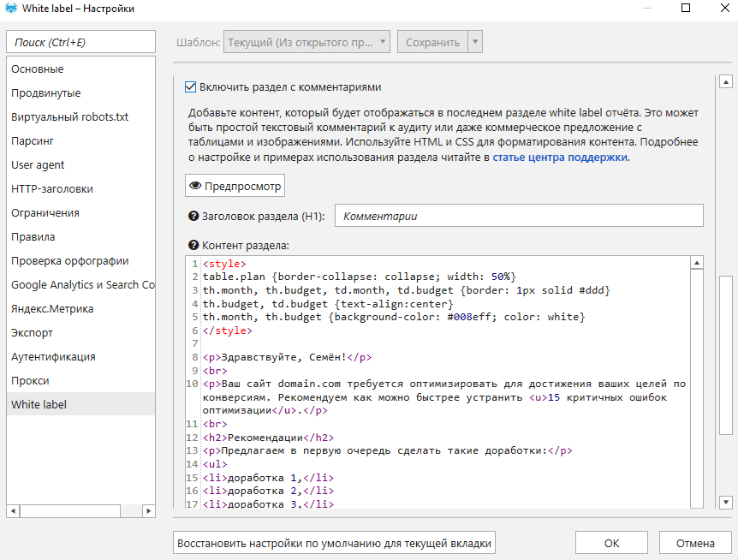Image resolution: width=738 pixels, height=560 pixels.
Task: Select Яндекс.Метрика in the sidebar
Action: point(80,309)
